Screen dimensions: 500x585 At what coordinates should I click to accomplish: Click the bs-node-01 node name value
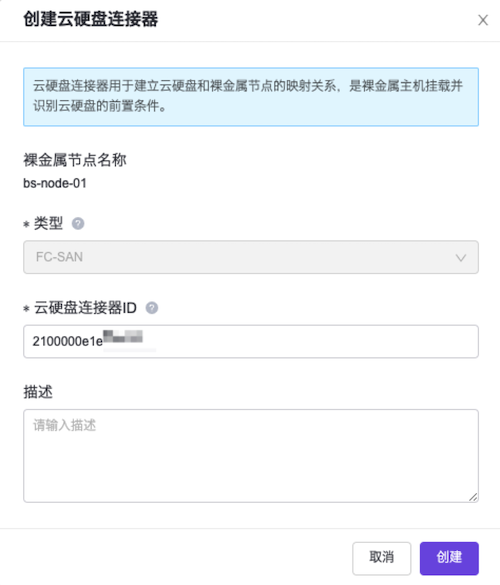point(55,183)
